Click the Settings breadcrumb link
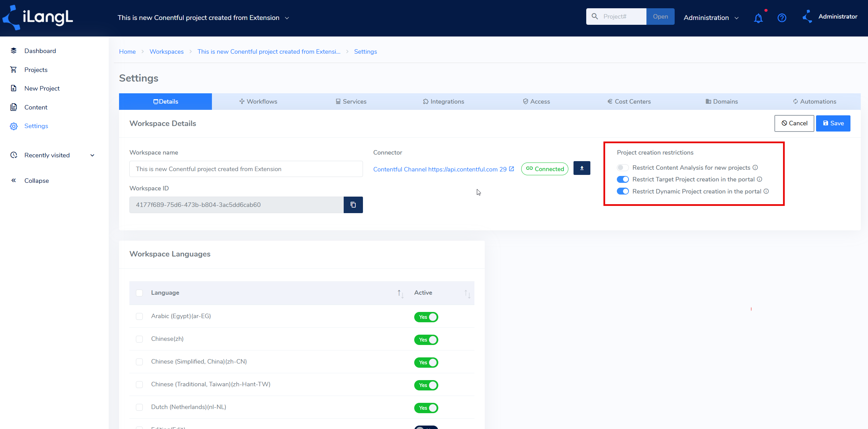This screenshot has width=868, height=429. 365,52
